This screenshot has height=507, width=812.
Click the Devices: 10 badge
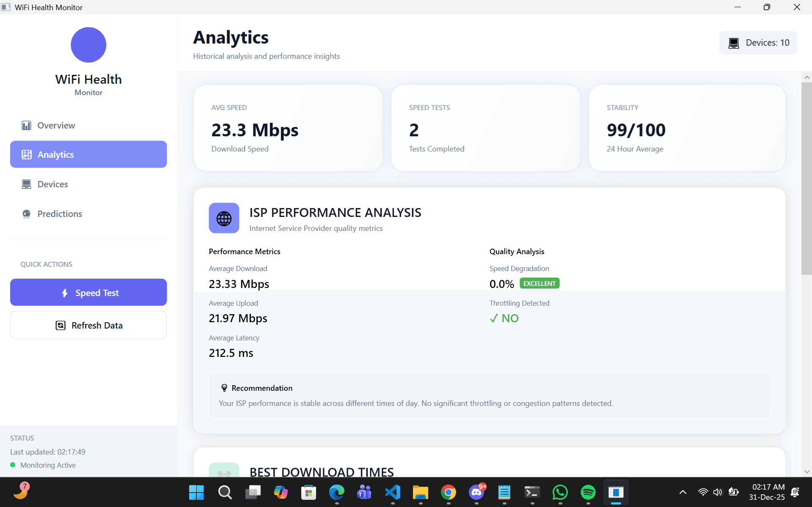coord(758,43)
